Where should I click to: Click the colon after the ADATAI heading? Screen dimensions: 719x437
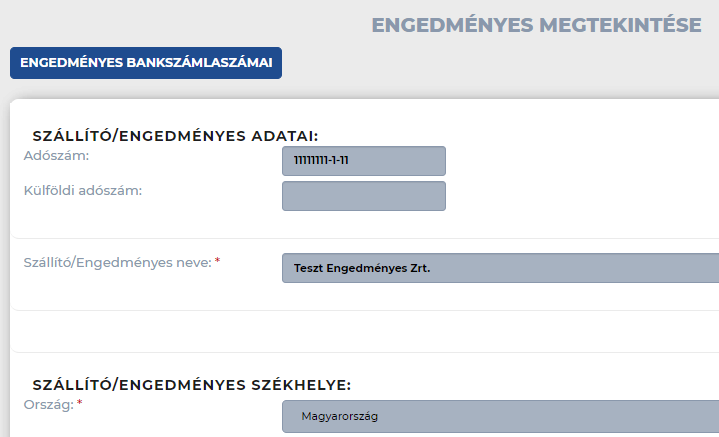(x=316, y=137)
